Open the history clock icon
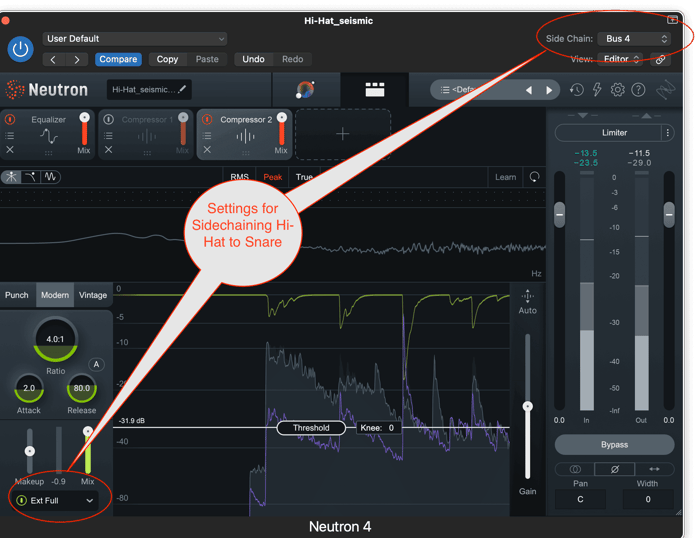Viewport: 700px width, 538px height. [x=576, y=90]
